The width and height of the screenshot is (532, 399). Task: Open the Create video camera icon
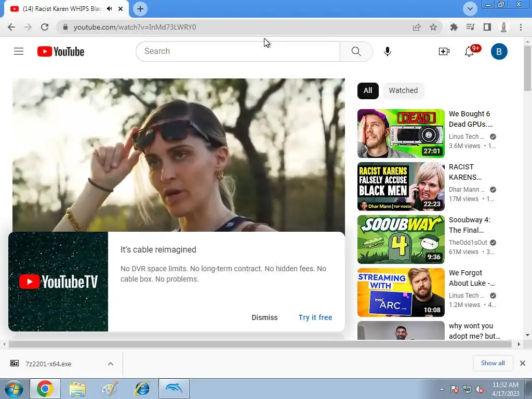[x=444, y=51]
